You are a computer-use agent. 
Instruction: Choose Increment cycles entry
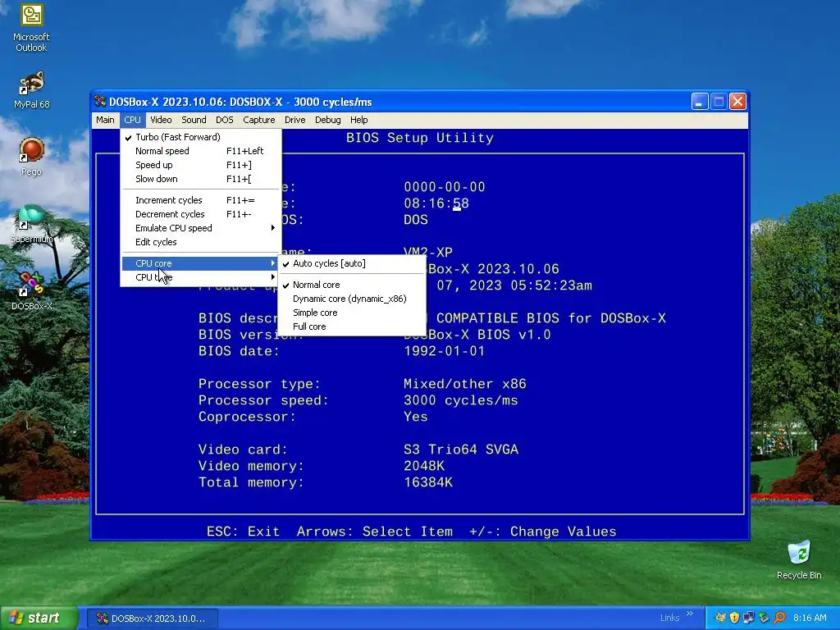[x=201, y=200]
